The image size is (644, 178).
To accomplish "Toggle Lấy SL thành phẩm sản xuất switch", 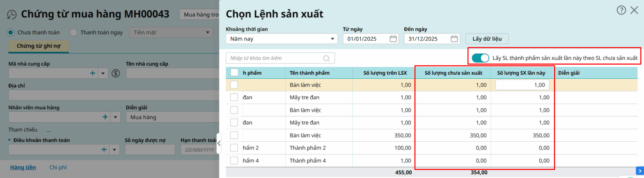I will pyautogui.click(x=480, y=58).
